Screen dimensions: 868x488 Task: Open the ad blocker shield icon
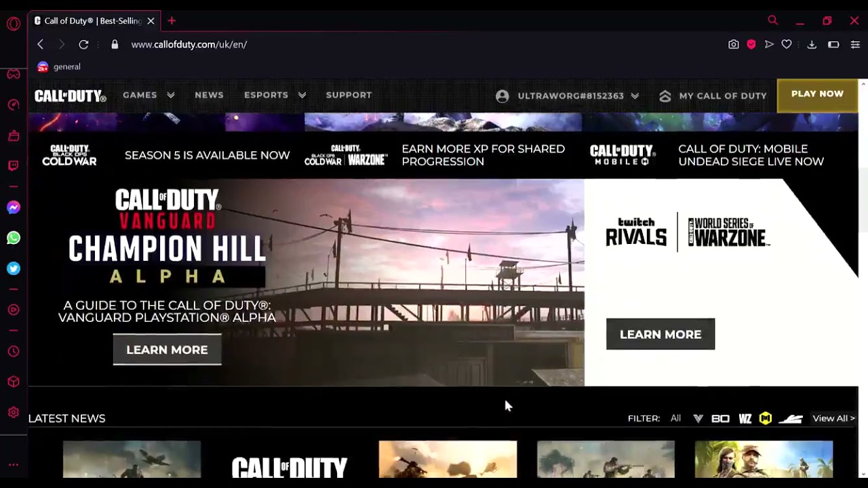click(751, 44)
